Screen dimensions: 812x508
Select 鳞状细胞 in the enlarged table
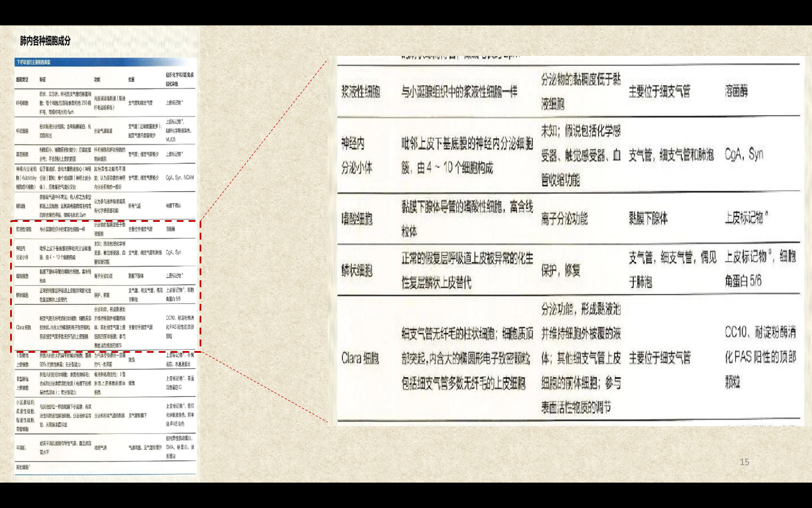[357, 270]
